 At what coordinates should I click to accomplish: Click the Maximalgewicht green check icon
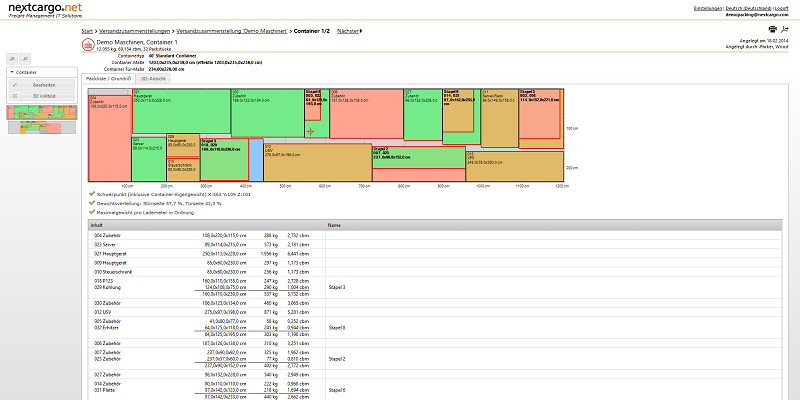(91, 212)
